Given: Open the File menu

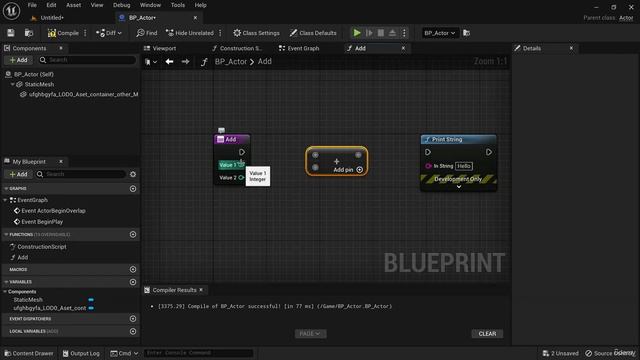Looking at the screenshot, I should click(x=32, y=5).
